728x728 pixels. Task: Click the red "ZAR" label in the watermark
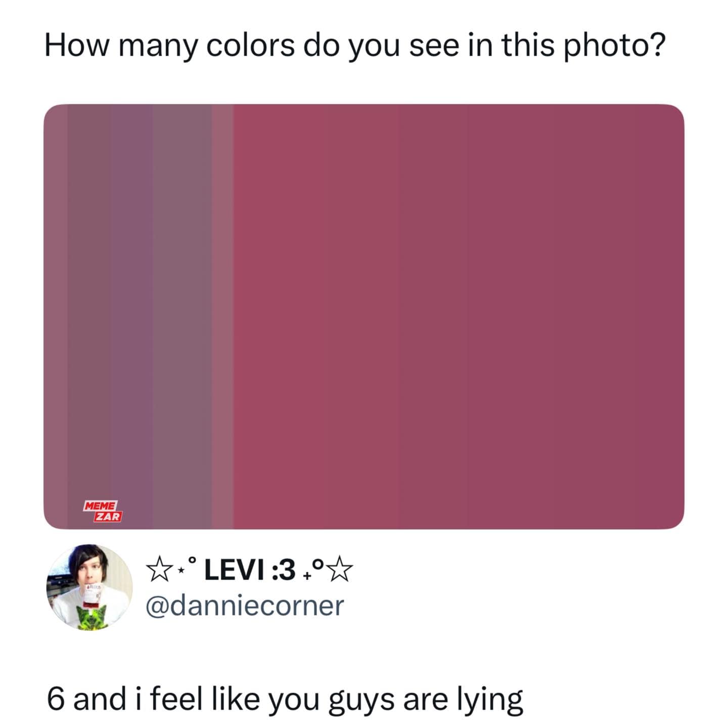tap(109, 517)
